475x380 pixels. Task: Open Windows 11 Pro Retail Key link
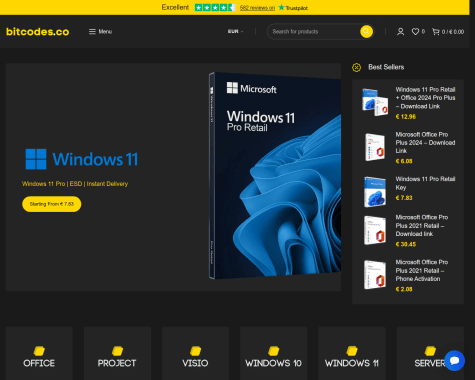pyautogui.click(x=425, y=183)
